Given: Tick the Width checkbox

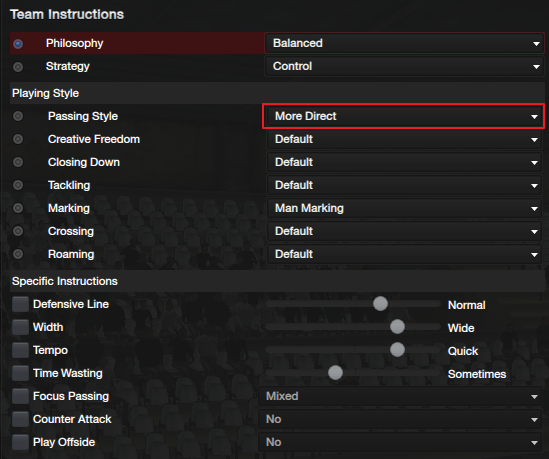Looking at the screenshot, I should pyautogui.click(x=20, y=327).
